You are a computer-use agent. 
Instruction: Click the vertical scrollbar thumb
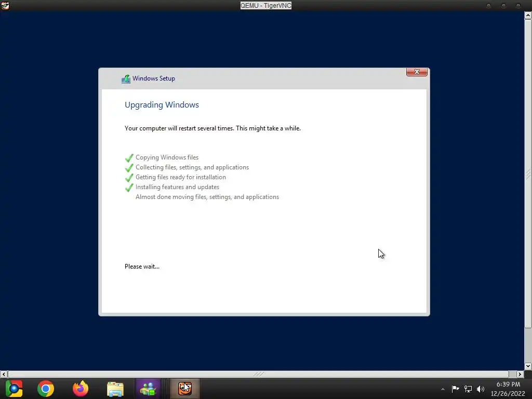click(528, 174)
